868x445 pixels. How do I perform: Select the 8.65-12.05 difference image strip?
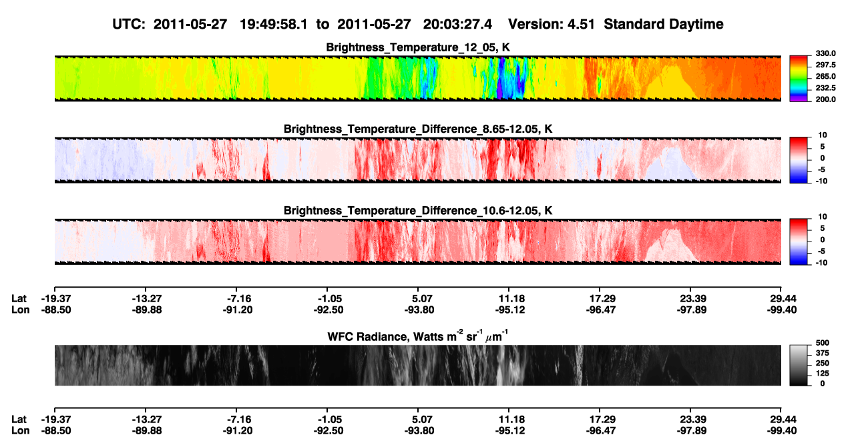pyautogui.click(x=417, y=159)
